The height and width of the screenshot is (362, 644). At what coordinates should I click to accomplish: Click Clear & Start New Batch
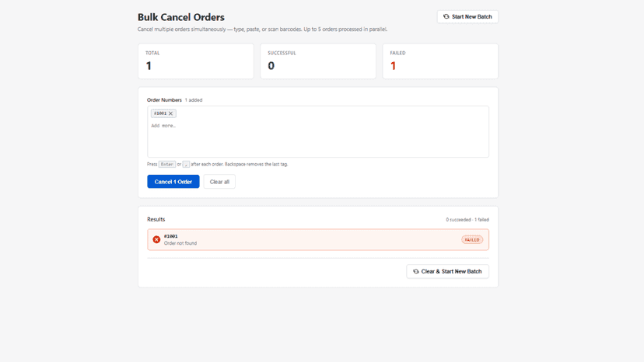[447, 271]
